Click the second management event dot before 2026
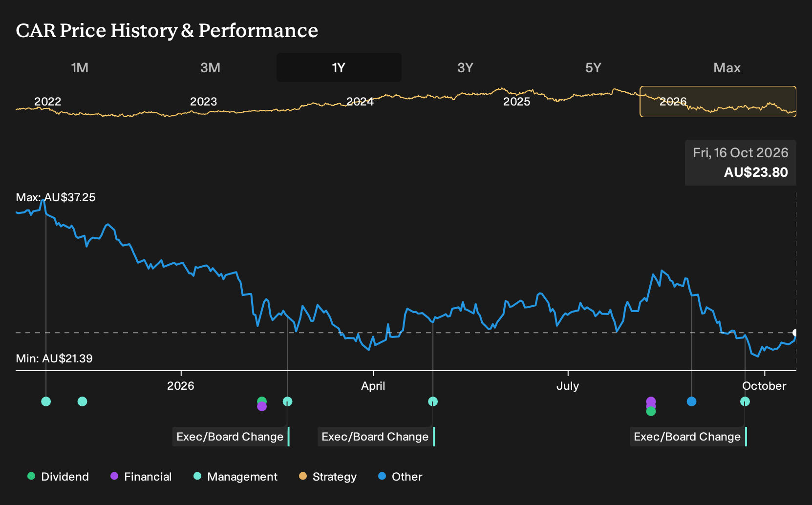 click(x=83, y=401)
